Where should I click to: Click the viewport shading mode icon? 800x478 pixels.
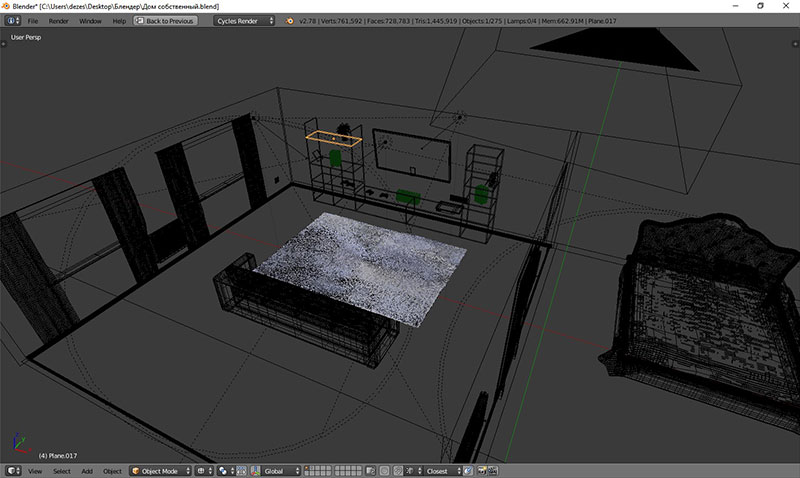coord(201,470)
